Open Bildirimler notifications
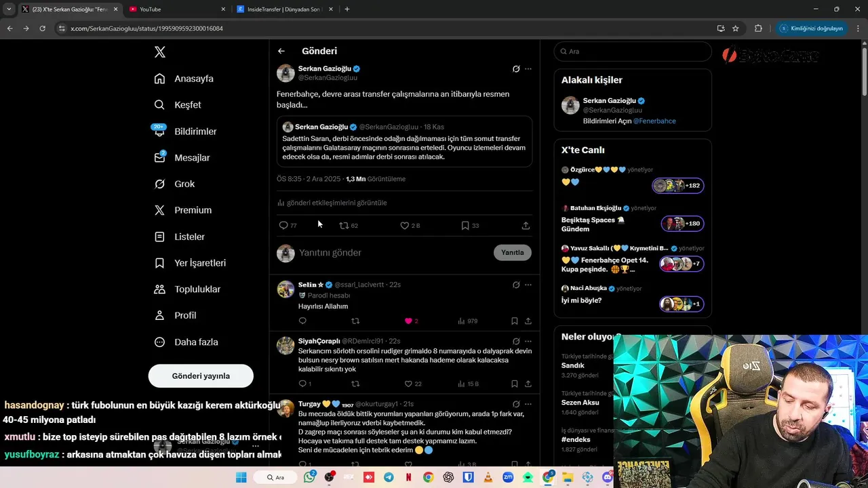 [185, 131]
